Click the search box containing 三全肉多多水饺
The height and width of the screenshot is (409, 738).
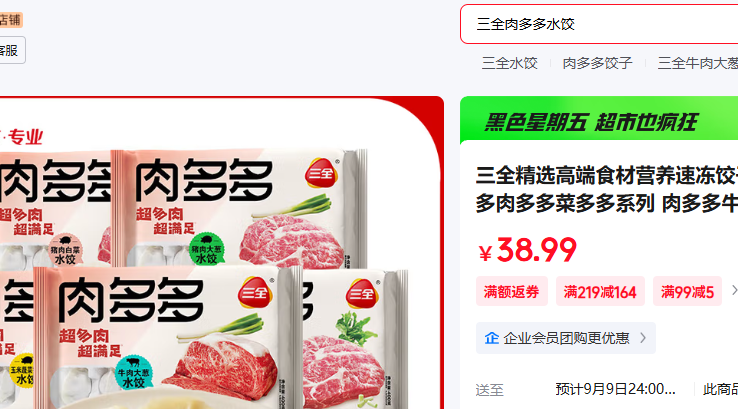pos(599,24)
